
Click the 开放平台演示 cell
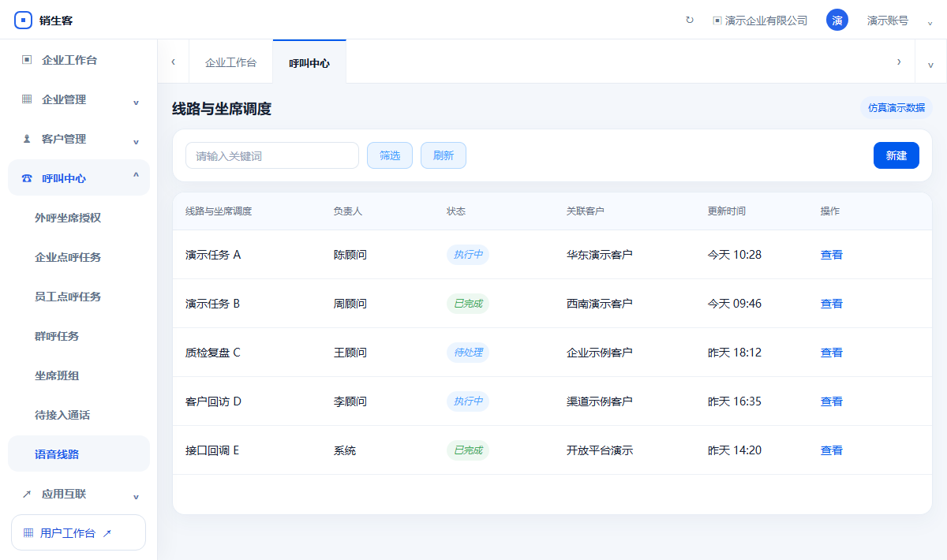(x=600, y=450)
